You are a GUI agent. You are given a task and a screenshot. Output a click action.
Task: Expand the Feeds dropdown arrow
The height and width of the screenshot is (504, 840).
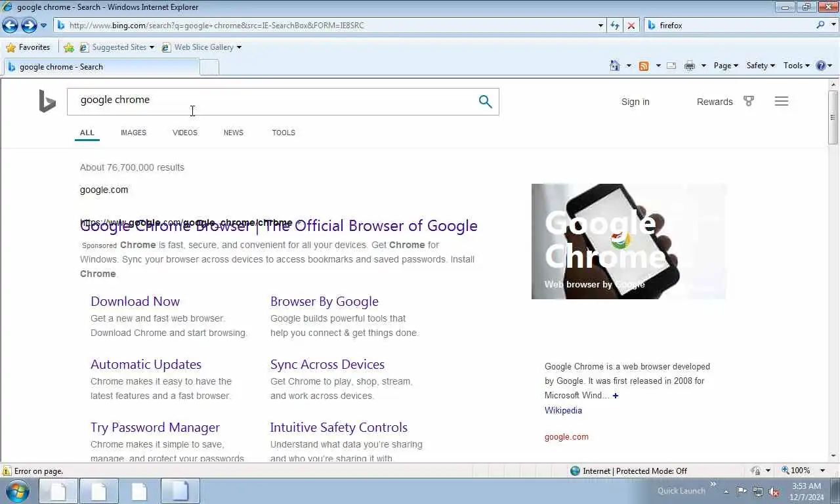pos(658,66)
